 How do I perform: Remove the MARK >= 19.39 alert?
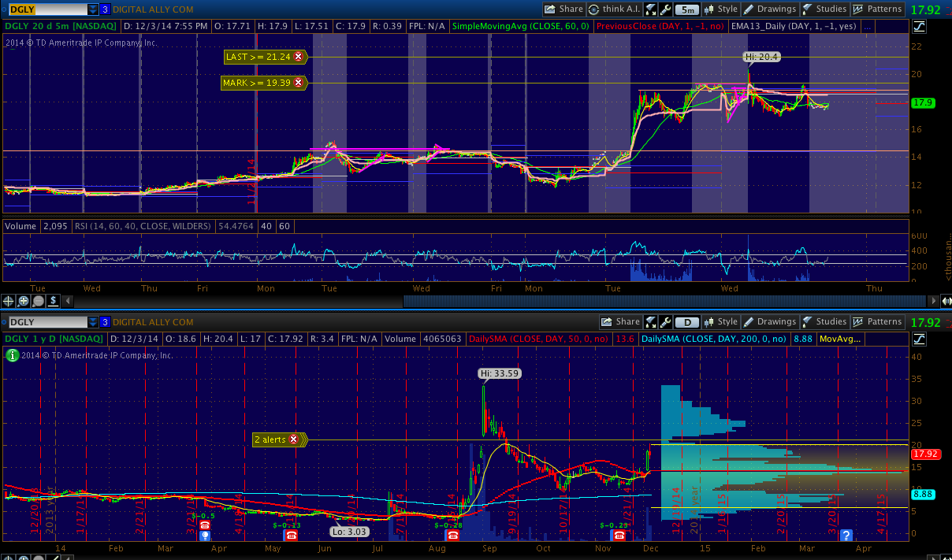pos(298,83)
